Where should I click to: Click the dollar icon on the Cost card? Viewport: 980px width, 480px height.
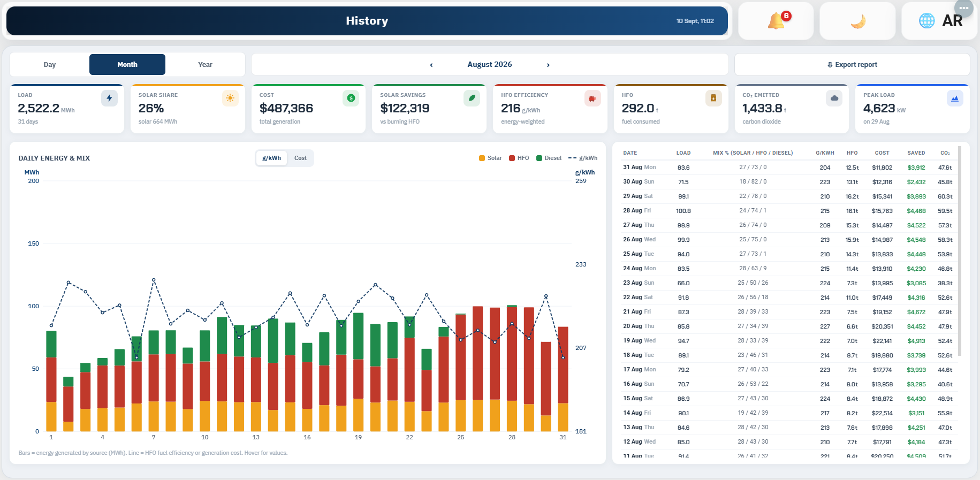tap(351, 98)
